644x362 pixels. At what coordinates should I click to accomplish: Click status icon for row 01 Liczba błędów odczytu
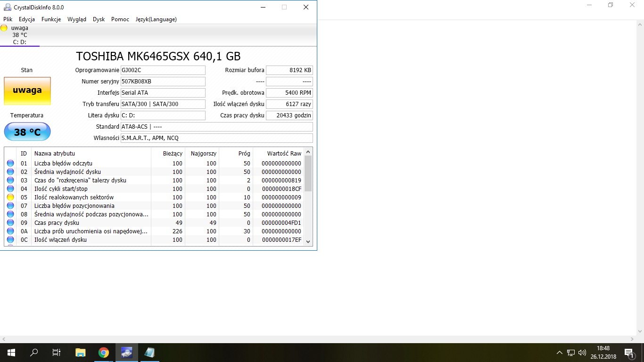[x=10, y=164]
